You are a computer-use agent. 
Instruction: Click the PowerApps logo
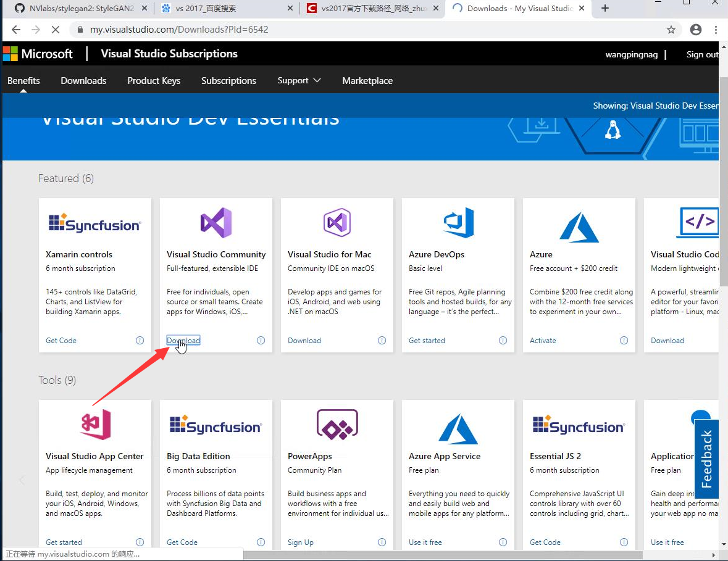click(x=337, y=425)
